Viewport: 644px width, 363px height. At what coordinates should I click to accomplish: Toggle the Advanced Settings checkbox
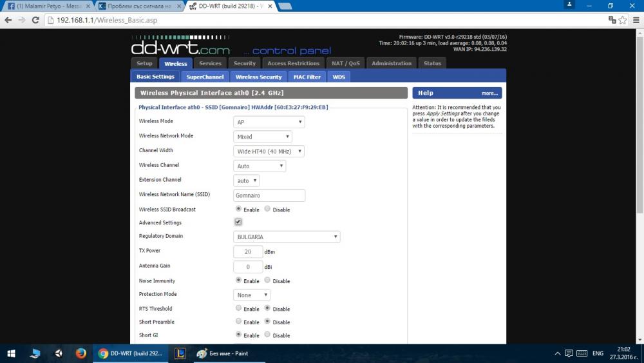click(238, 222)
